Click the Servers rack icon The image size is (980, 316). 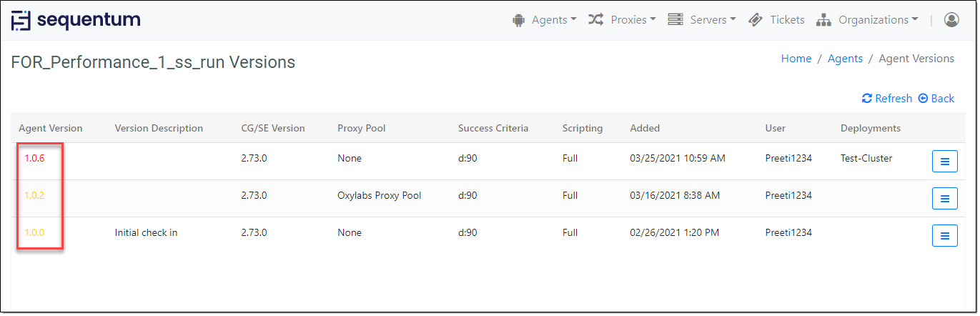(675, 20)
